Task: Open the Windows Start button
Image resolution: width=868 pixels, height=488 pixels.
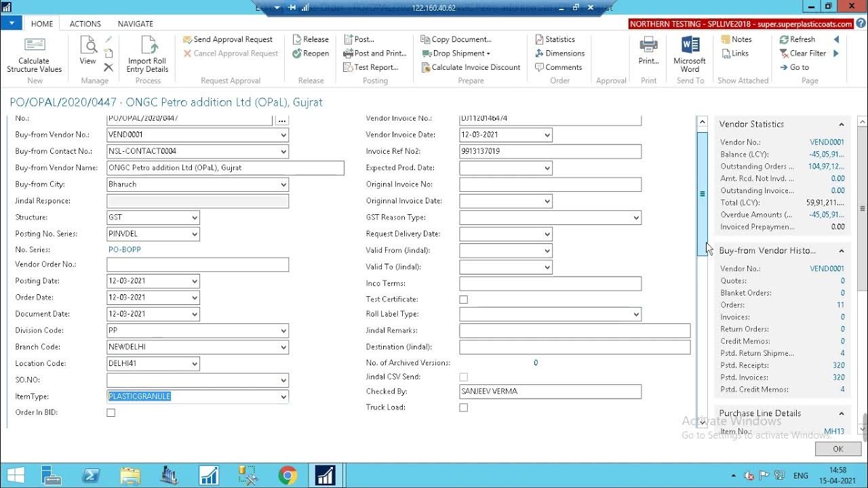Action: [x=15, y=475]
